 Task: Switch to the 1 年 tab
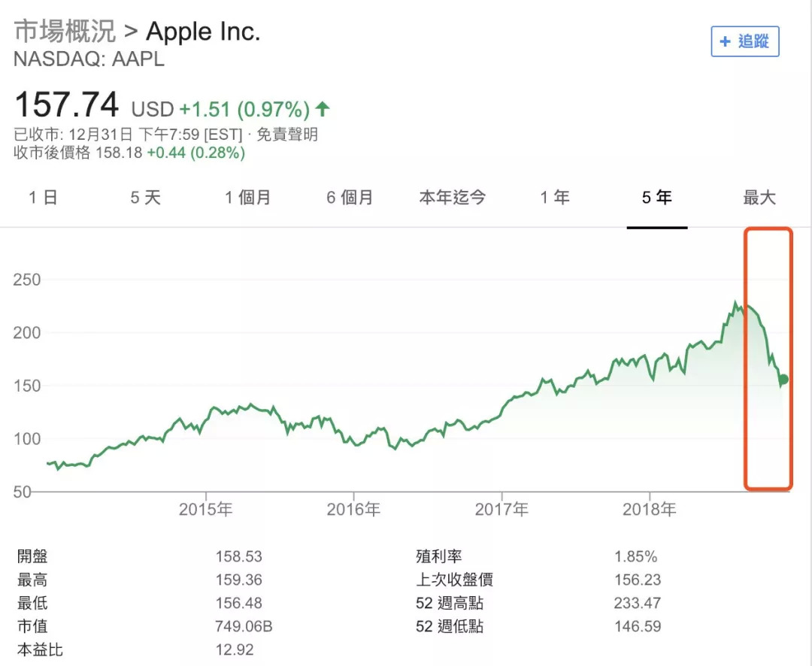[554, 198]
